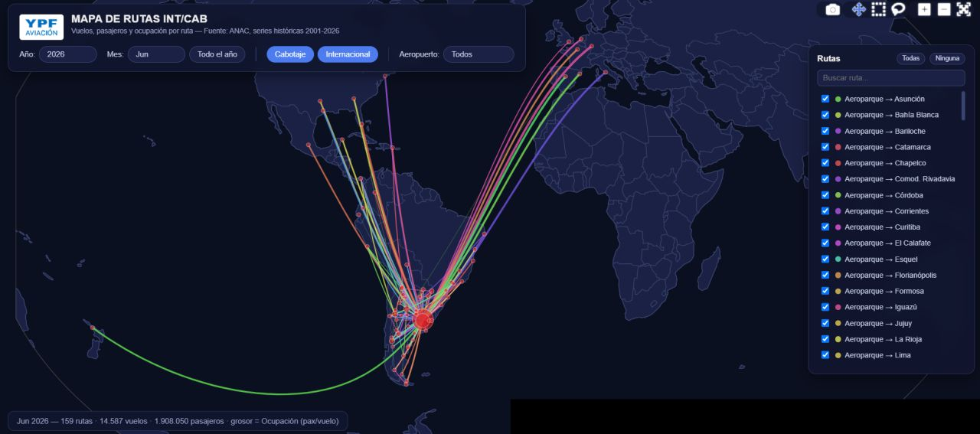
Task: Expand the Aeropuerto dropdown showing Todos
Action: click(x=479, y=54)
